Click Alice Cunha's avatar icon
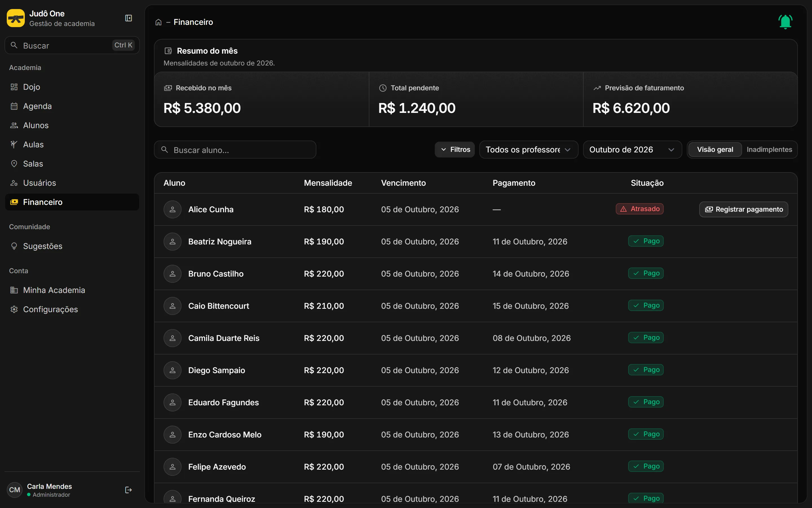Image resolution: width=812 pixels, height=508 pixels. [x=173, y=209]
